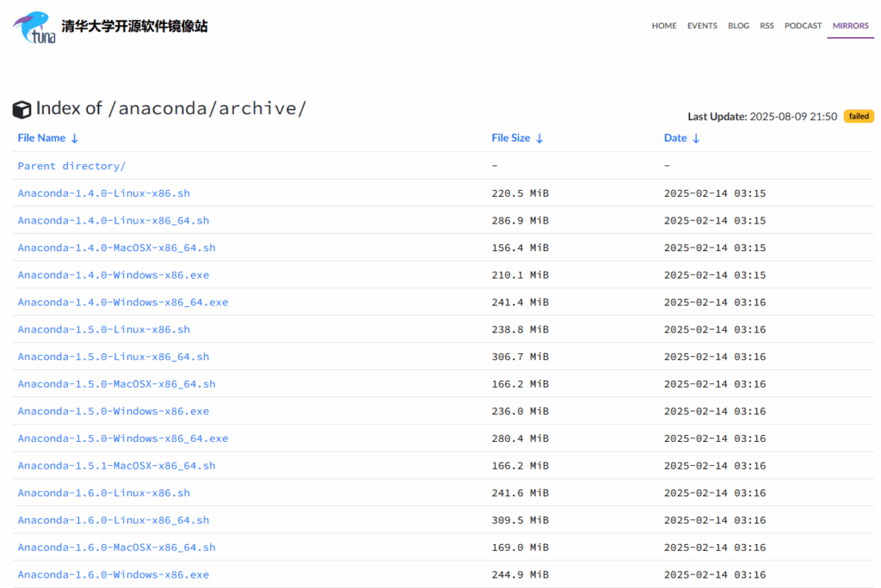This screenshot has height=588, width=881.
Task: Click the package box icon beside the index heading
Action: (22, 109)
